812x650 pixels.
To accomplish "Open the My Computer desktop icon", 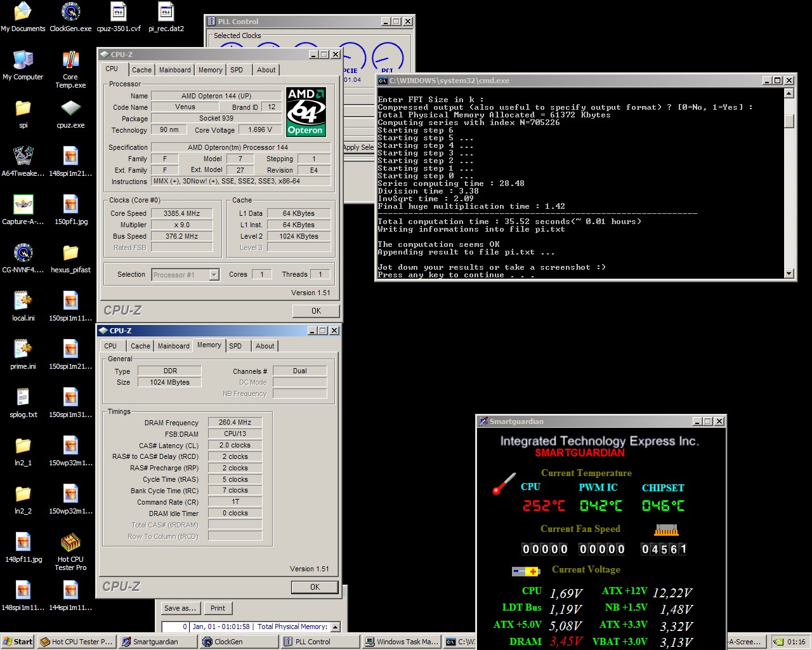I will (x=23, y=65).
